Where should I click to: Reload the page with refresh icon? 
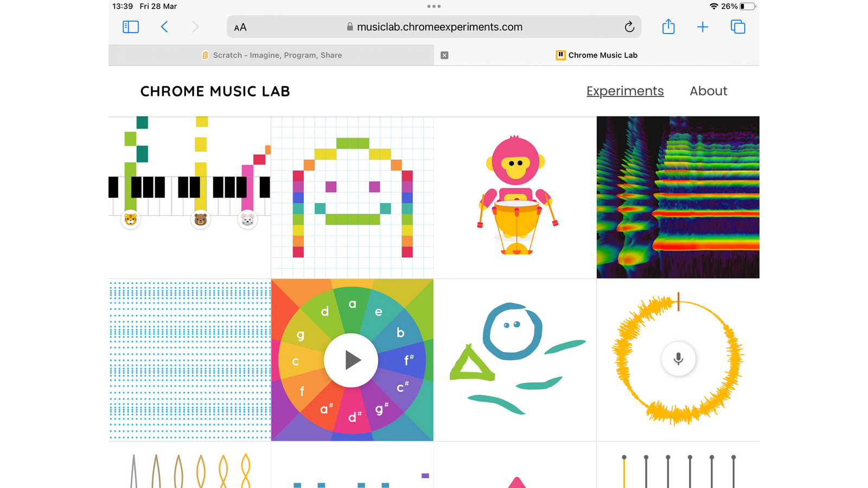tap(629, 27)
